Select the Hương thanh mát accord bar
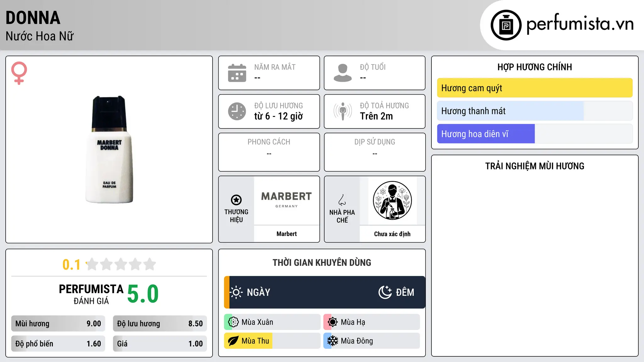 point(535,111)
